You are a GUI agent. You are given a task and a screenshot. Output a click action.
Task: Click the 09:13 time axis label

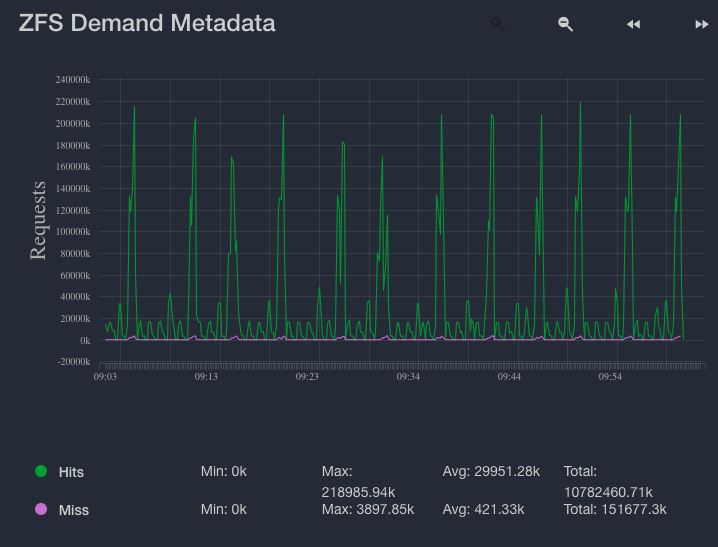[206, 377]
